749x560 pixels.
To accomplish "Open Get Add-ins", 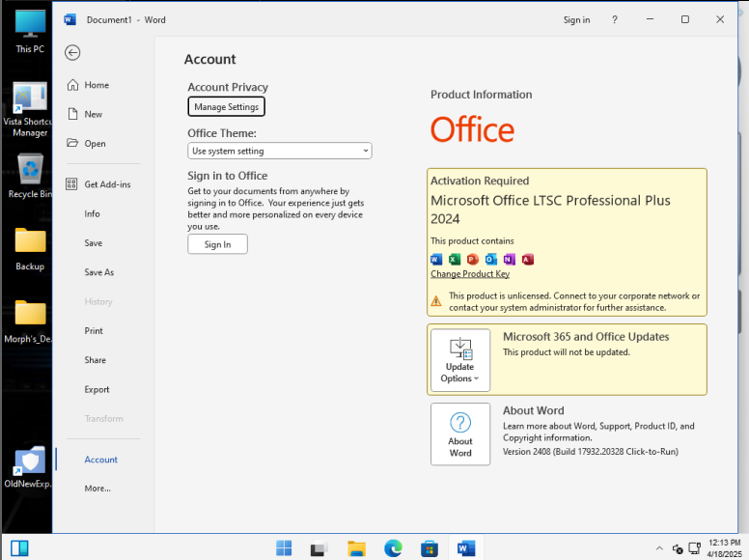I will click(107, 184).
